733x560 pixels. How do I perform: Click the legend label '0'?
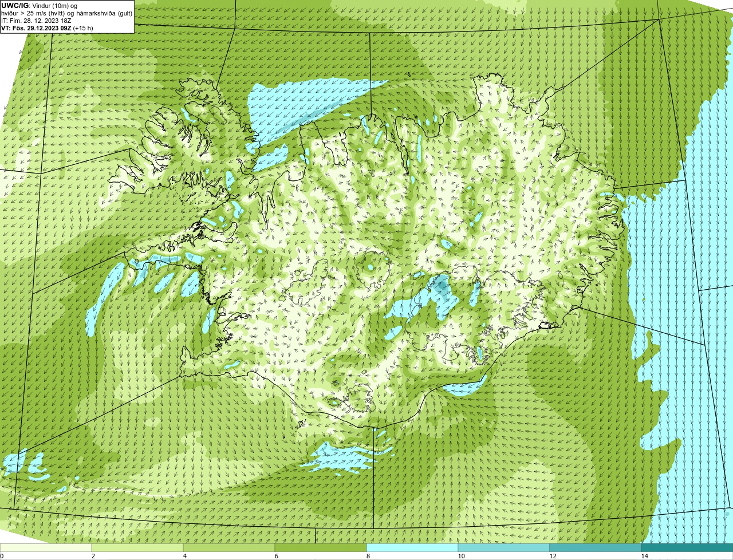2,556
